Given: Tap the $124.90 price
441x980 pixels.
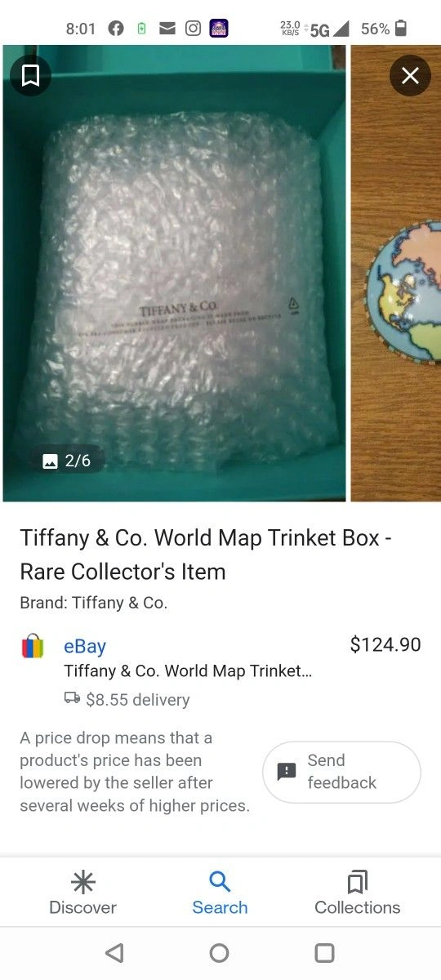Looking at the screenshot, I should pos(385,644).
